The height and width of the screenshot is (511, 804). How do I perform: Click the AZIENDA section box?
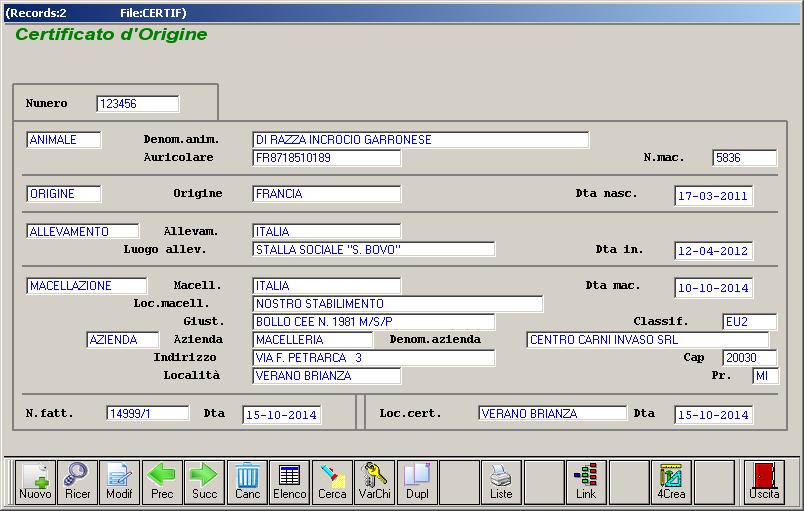pyautogui.click(x=123, y=339)
